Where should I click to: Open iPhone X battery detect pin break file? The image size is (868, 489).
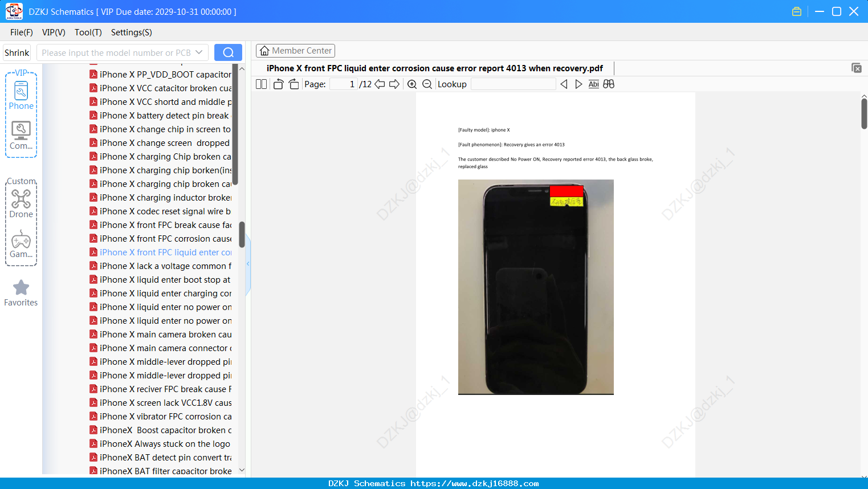click(x=161, y=116)
